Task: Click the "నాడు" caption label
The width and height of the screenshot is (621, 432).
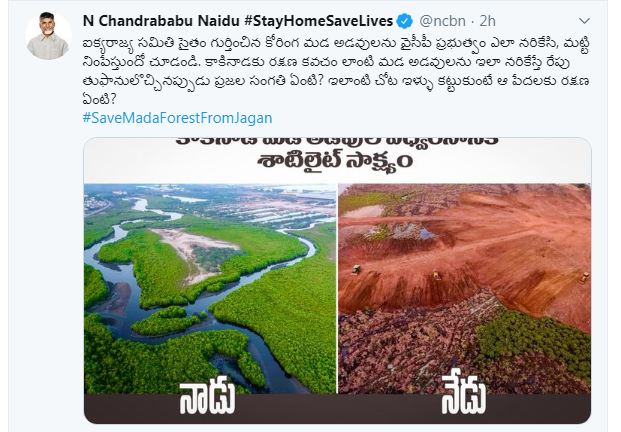Action: coord(208,397)
